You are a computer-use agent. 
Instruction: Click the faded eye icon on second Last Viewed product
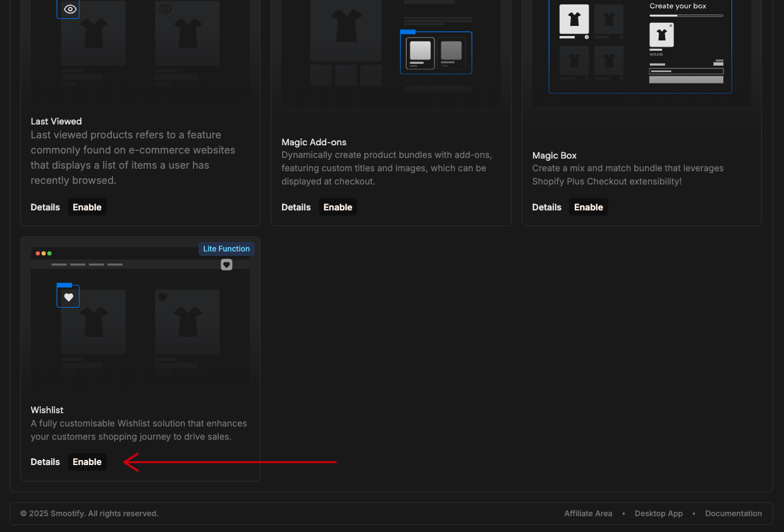point(165,9)
